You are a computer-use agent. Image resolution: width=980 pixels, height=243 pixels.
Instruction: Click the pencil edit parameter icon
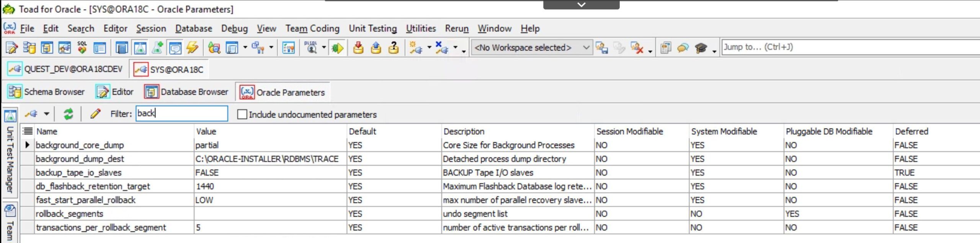click(95, 114)
